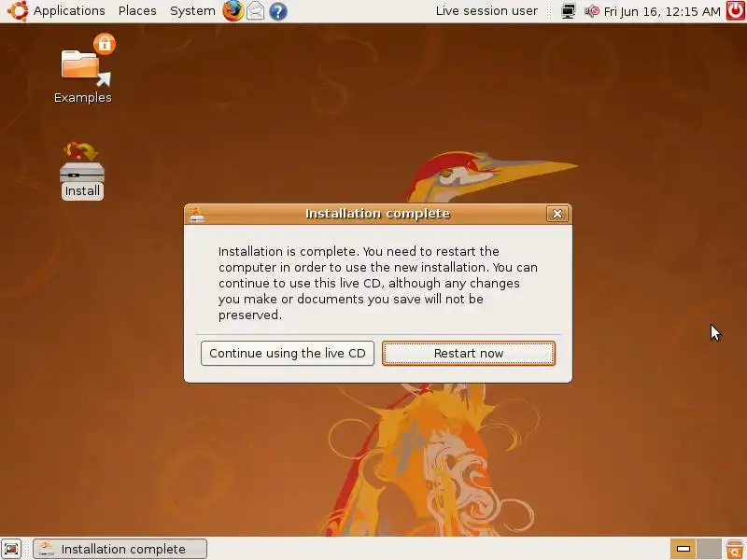Click the Show Desktop button in bottom panel

11,549
